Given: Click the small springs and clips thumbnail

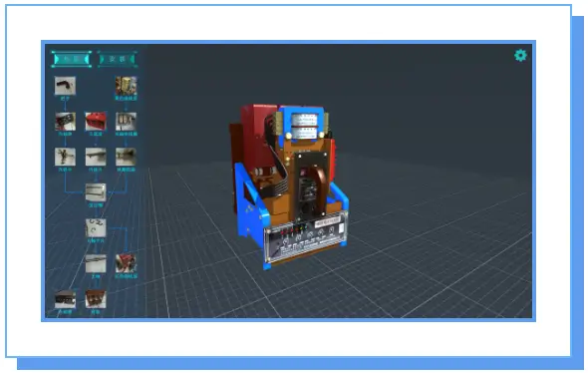Looking at the screenshot, I should [x=96, y=227].
